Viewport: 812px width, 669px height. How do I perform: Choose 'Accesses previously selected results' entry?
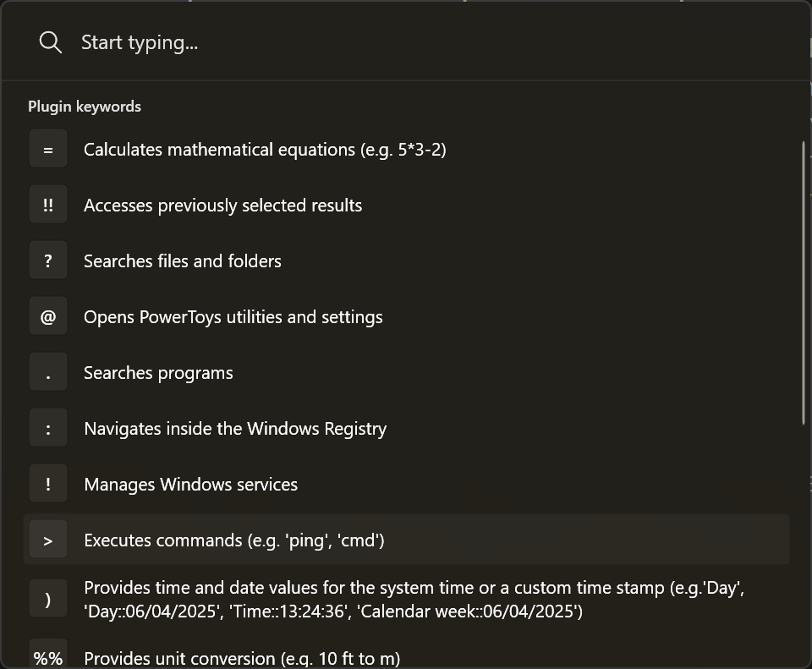click(x=222, y=206)
